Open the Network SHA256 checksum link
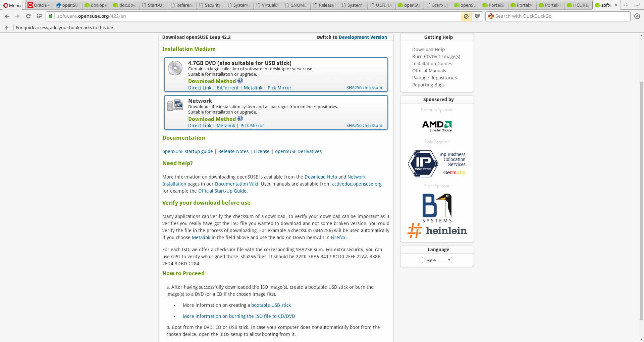Image resolution: width=644 pixels, height=342 pixels. [x=364, y=126]
